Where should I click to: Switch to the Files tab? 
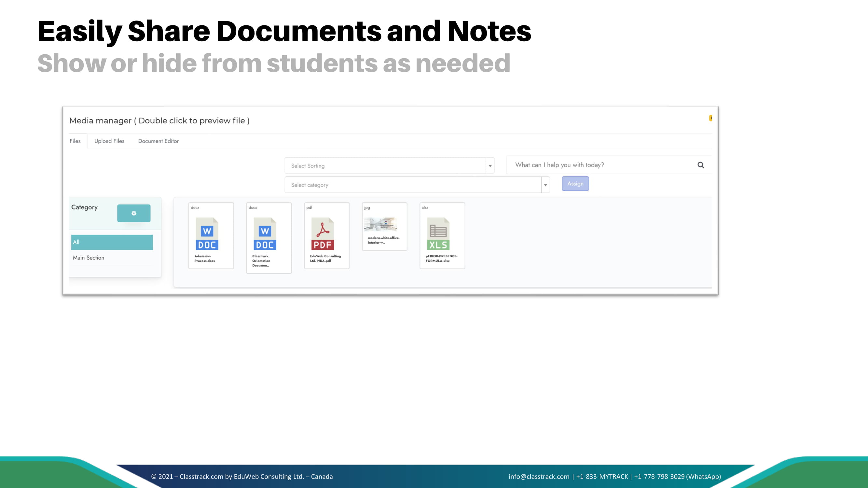coord(75,141)
